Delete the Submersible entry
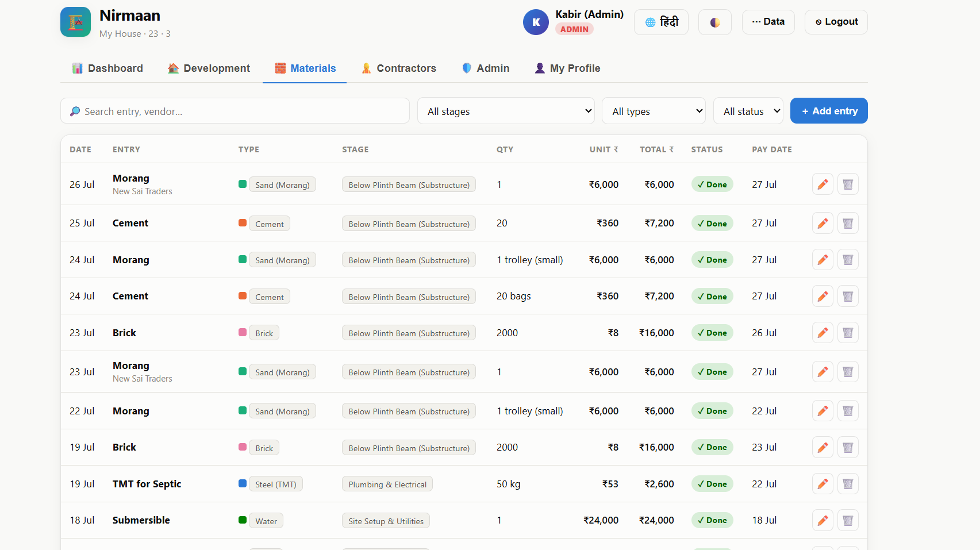The height and width of the screenshot is (550, 980). coord(848,520)
